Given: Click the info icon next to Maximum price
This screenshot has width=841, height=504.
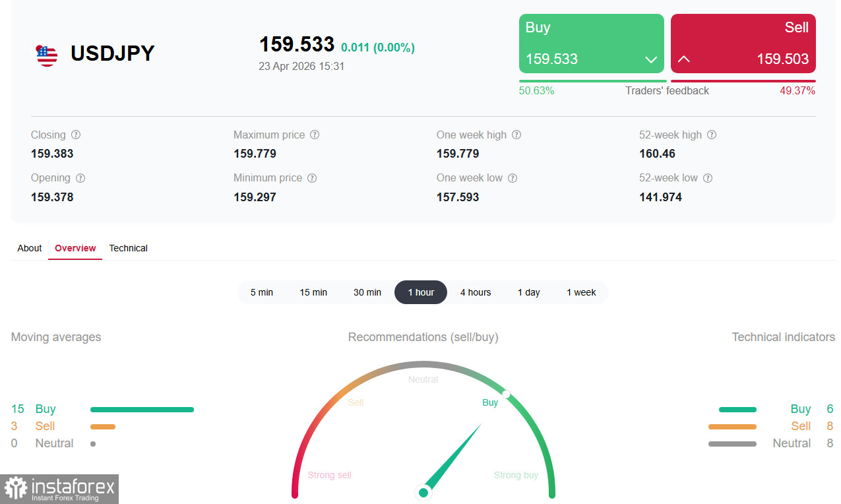Looking at the screenshot, I should click(x=315, y=135).
